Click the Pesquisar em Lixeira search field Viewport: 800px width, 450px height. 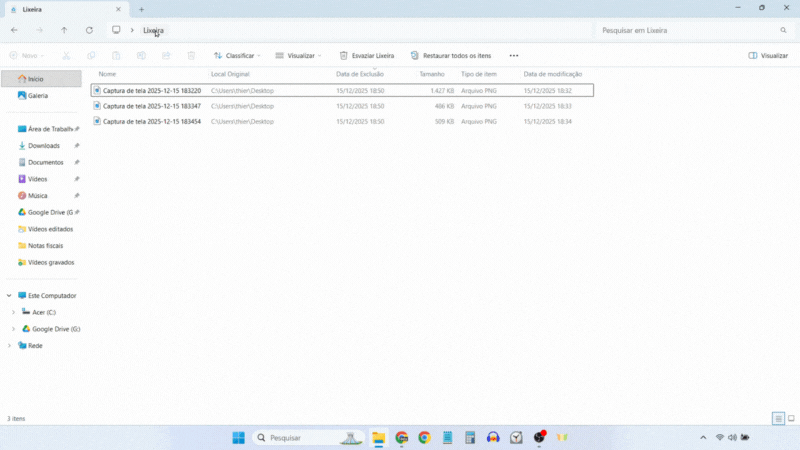tap(690, 31)
